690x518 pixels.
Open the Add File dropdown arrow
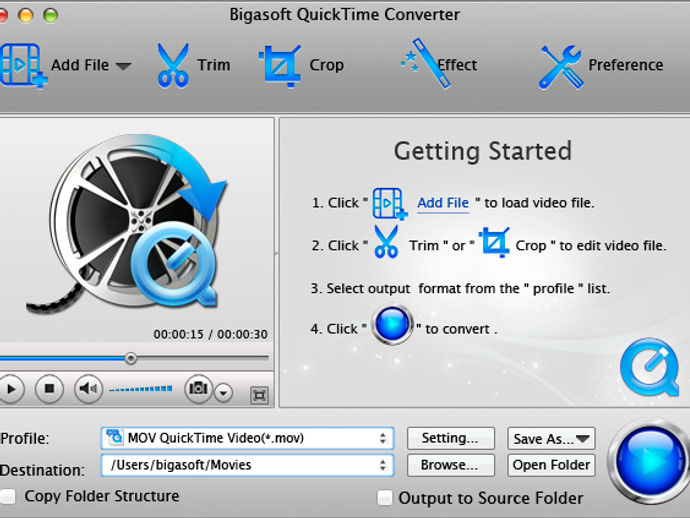tap(124, 66)
